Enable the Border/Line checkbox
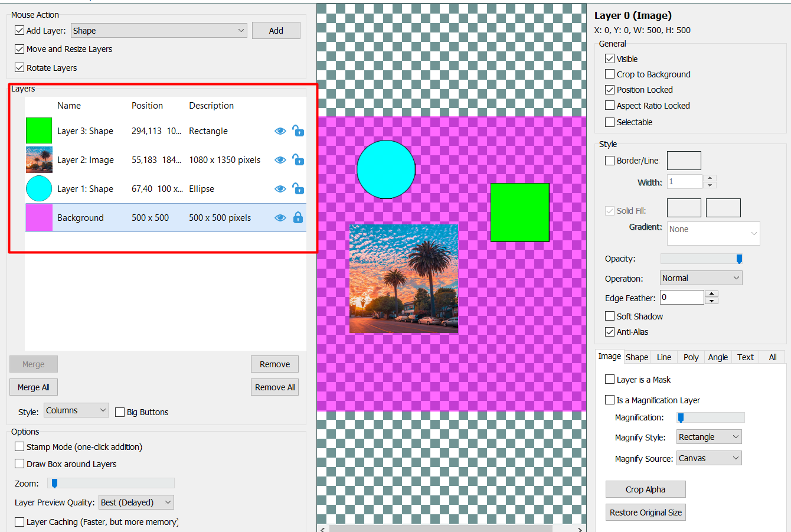This screenshot has height=532, width=791. (610, 161)
